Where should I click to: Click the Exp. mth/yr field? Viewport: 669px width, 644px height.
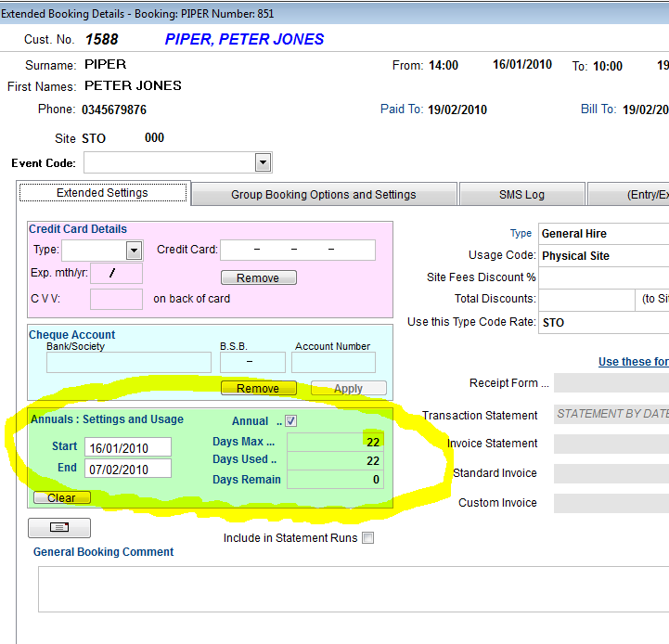pos(116,274)
